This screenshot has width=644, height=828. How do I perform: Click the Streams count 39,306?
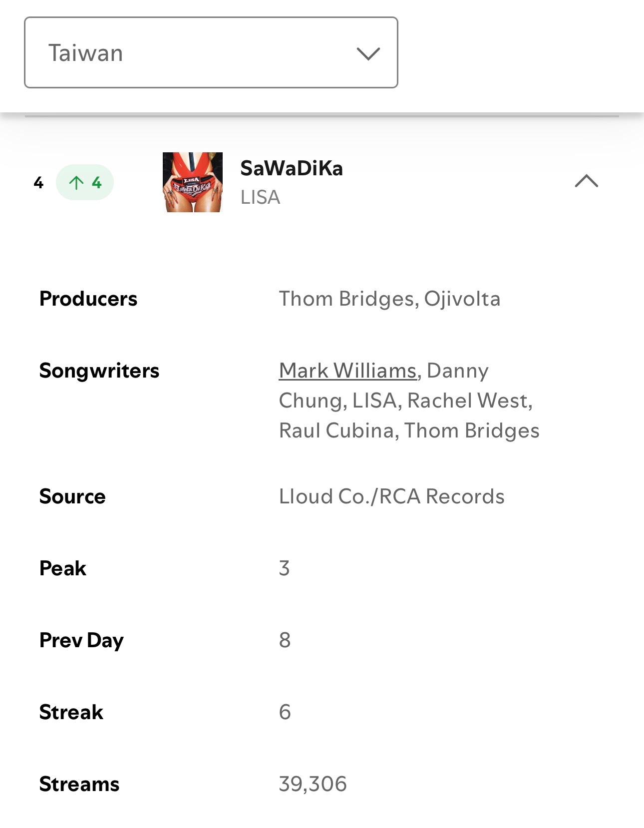313,784
